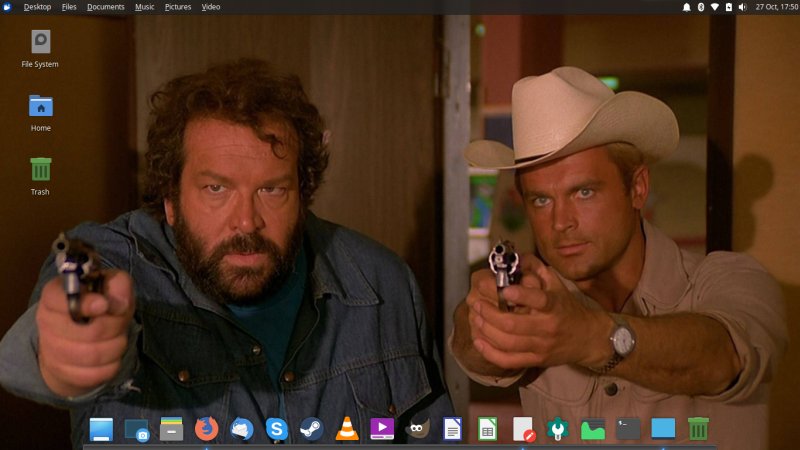Launch the screenshot tool from the dock
Screen dimensions: 800x450
coord(137,430)
